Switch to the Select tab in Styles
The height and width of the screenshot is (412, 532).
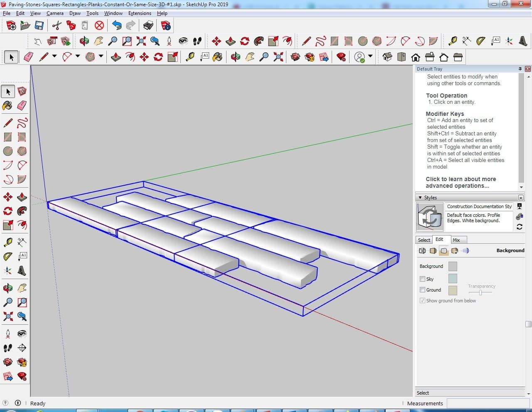pyautogui.click(x=424, y=240)
